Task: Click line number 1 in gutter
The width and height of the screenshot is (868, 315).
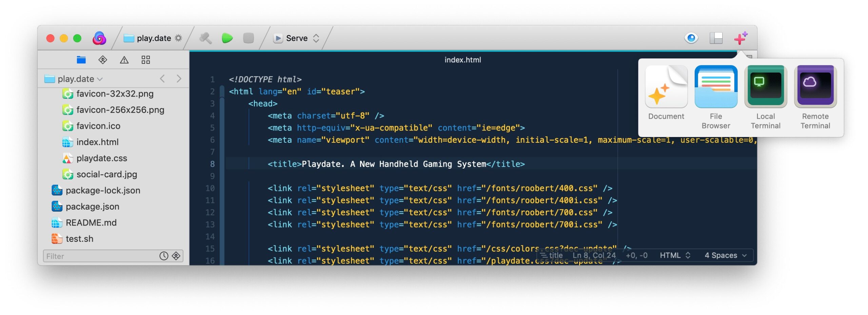Action: point(212,79)
